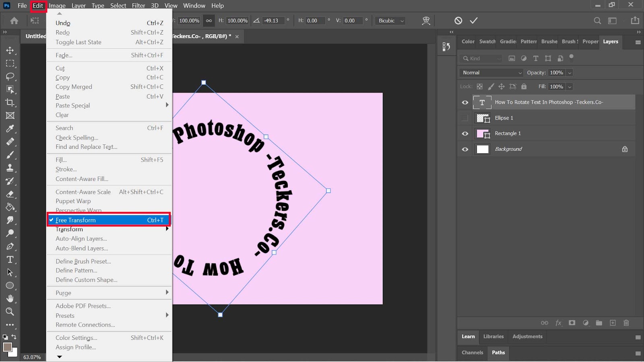This screenshot has height=362, width=644.
Task: Commit transform with the checkmark icon
Action: click(x=474, y=21)
